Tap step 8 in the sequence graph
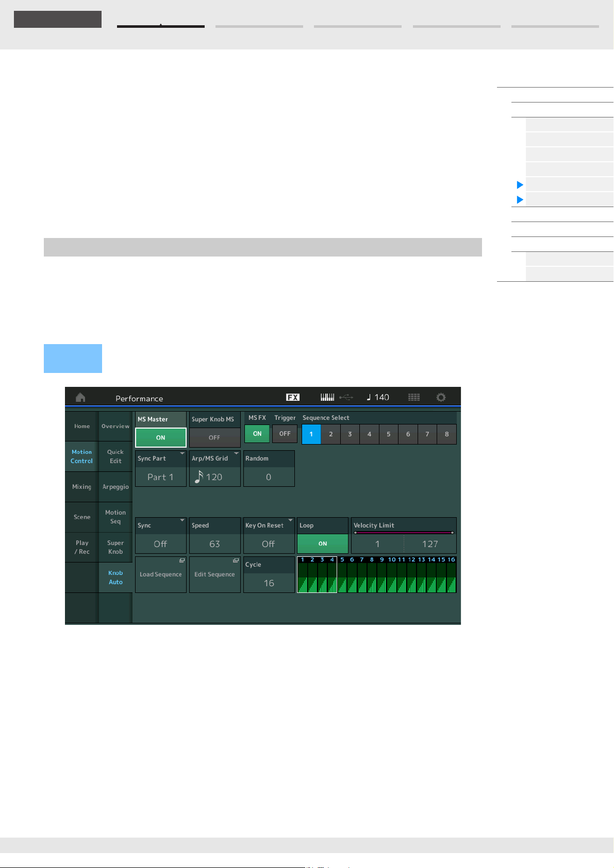614x868 pixels. click(372, 575)
